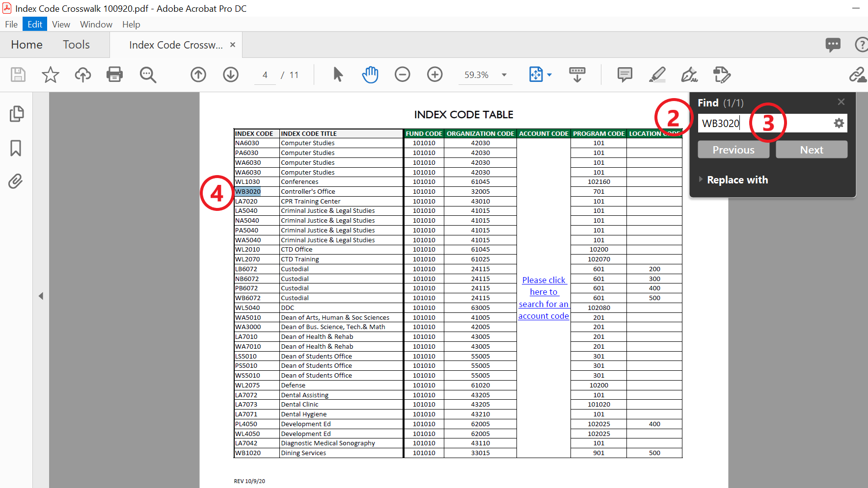The width and height of the screenshot is (868, 488).
Task: Choose the Selection arrow tool
Action: coord(338,75)
